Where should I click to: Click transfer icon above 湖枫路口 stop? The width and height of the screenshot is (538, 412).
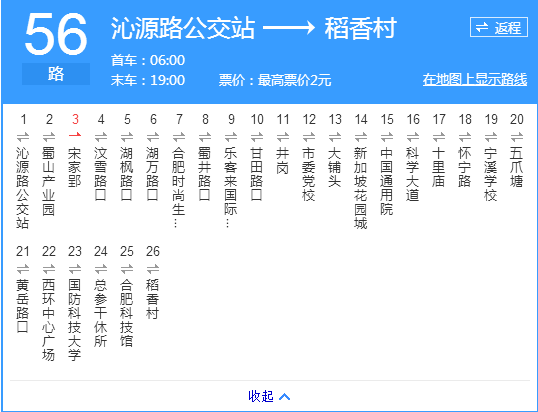[127, 137]
